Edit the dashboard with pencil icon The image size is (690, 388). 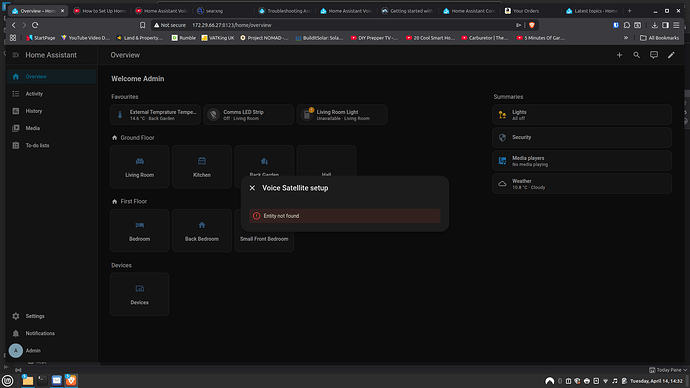coord(671,55)
